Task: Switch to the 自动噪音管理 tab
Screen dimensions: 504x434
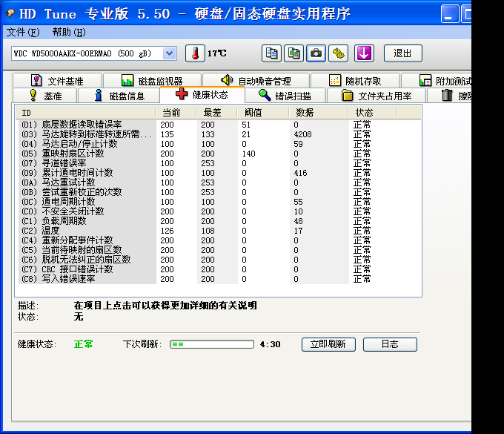Action: click(x=256, y=80)
